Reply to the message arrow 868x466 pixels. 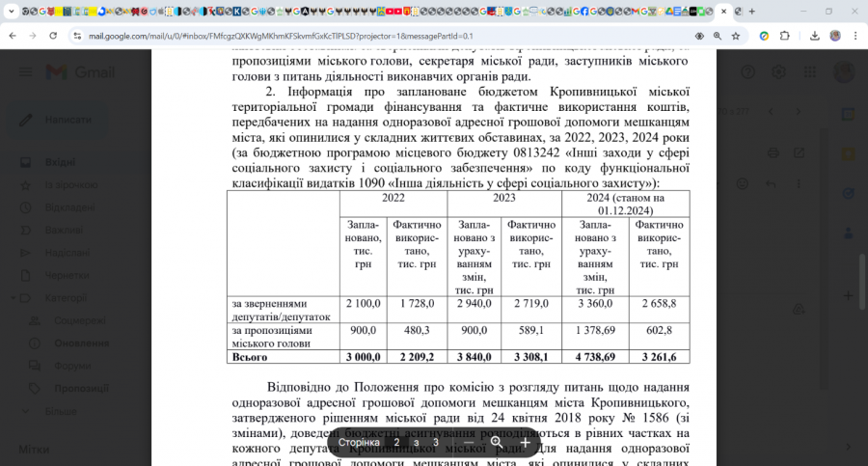tap(771, 184)
